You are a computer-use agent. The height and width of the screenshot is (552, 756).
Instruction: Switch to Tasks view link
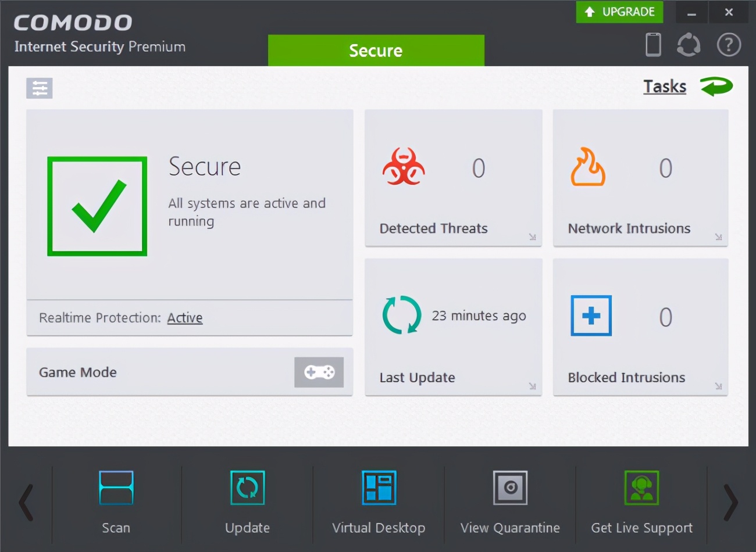click(x=665, y=87)
